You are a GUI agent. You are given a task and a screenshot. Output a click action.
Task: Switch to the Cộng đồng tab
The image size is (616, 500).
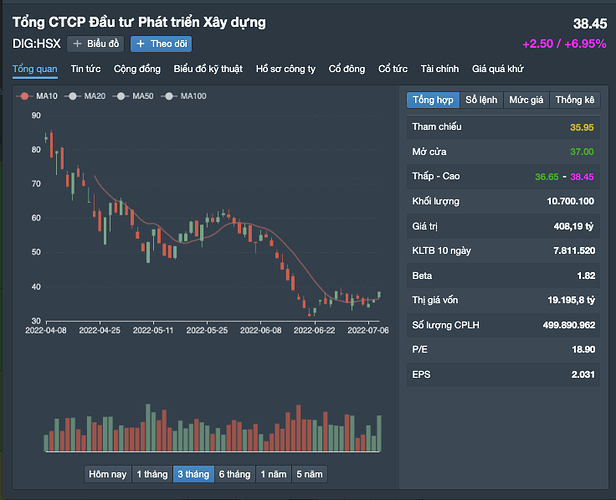click(x=136, y=69)
